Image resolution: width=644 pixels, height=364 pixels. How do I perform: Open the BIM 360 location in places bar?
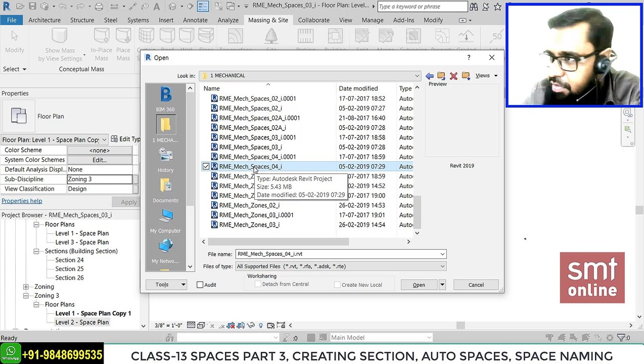[165, 99]
